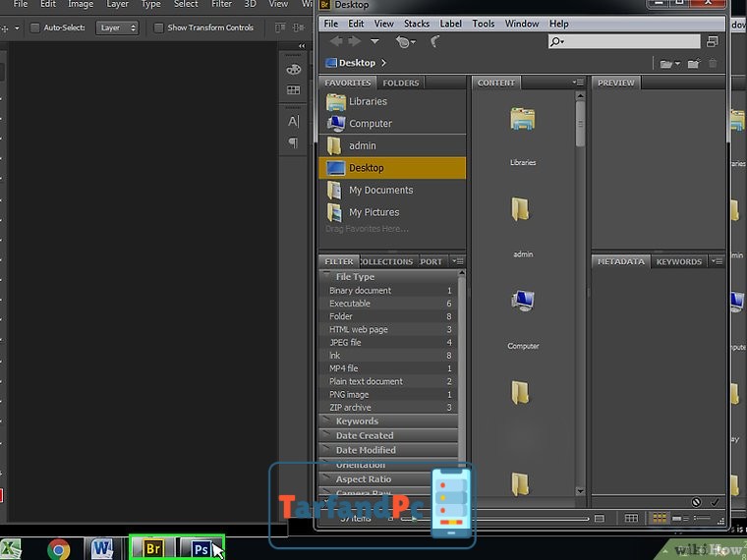Select the Filter panel tab
Viewport: 747px width, 560px height.
339,262
